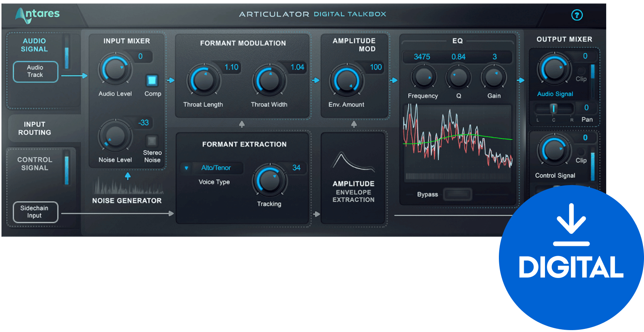Click the amplitude envelope curve graphic

tap(353, 162)
